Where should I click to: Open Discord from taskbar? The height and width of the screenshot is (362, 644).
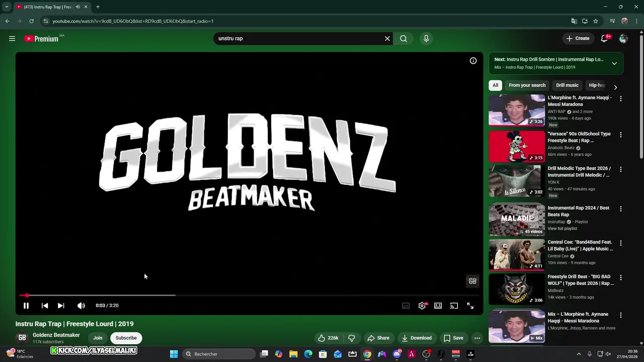pyautogui.click(x=396, y=354)
